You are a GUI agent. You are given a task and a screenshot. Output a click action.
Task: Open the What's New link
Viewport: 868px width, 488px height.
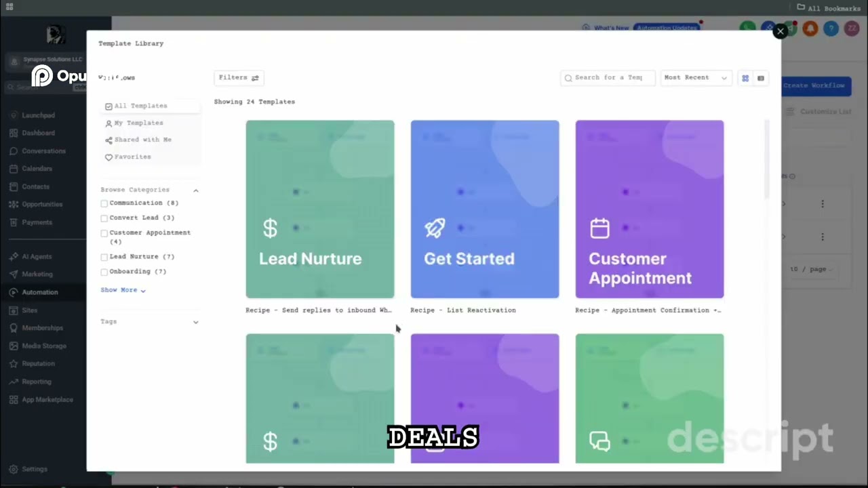pyautogui.click(x=606, y=28)
